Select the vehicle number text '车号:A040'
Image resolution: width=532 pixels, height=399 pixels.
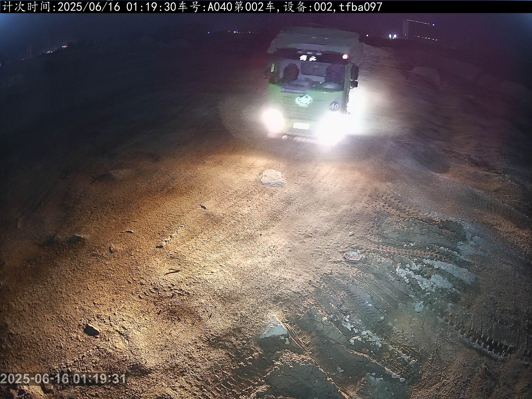tap(205, 7)
